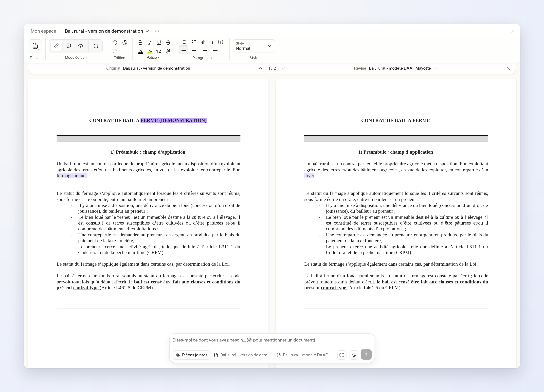Viewport: 544px width, 392px height.
Task: Click the compare refresh arrows icon
Action: pos(96,46)
